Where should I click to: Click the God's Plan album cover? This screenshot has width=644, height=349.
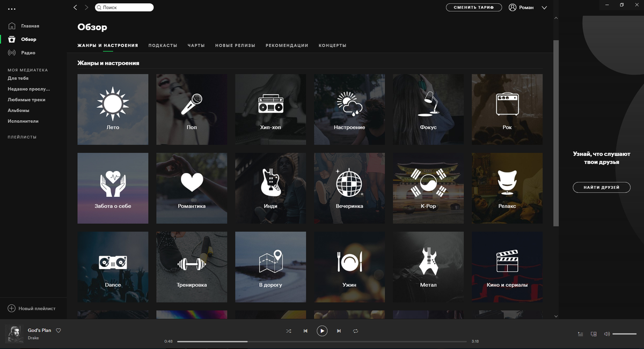coord(14,334)
